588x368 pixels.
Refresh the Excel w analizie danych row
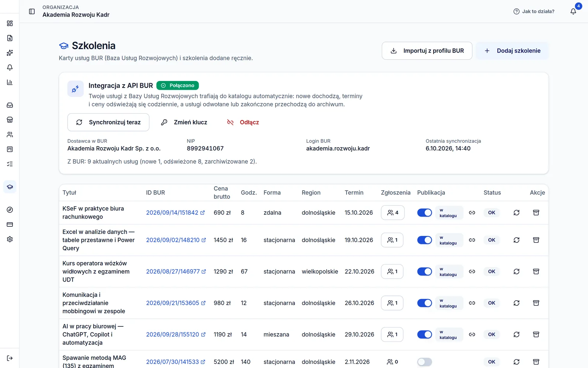click(x=516, y=240)
